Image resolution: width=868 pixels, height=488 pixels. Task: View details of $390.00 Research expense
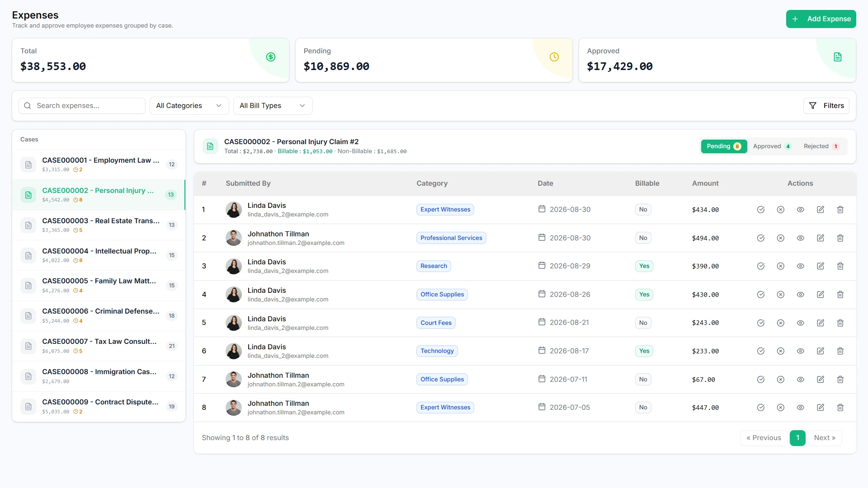click(801, 266)
